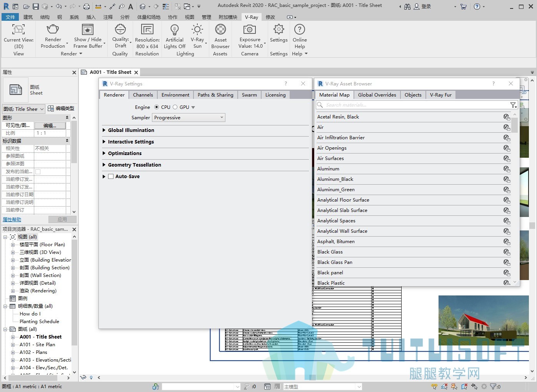Click the binoculars search icon in title bar

407,7
